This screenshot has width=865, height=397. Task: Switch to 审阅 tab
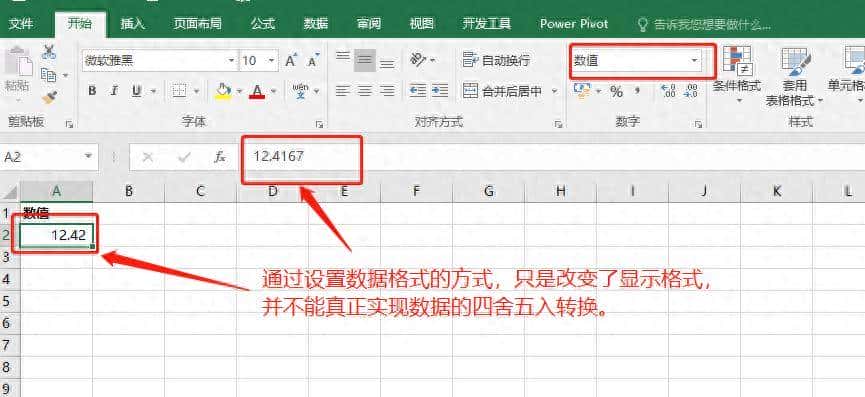click(x=369, y=24)
